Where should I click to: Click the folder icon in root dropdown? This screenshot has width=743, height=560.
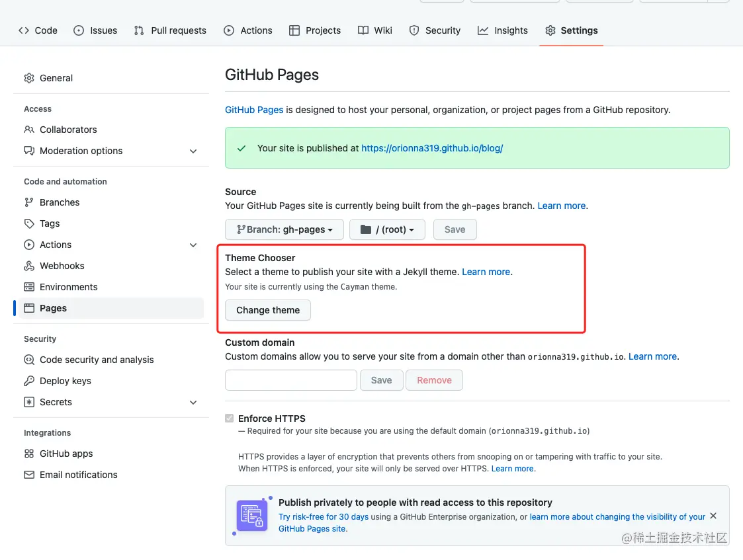tap(366, 229)
